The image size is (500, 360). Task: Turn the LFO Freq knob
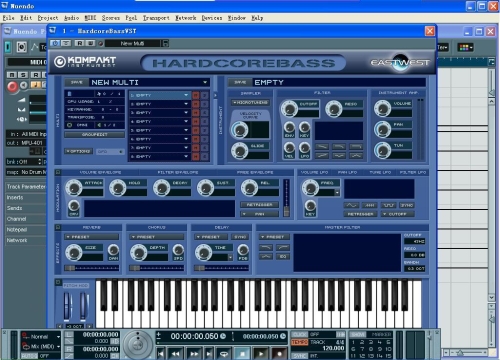point(310,187)
